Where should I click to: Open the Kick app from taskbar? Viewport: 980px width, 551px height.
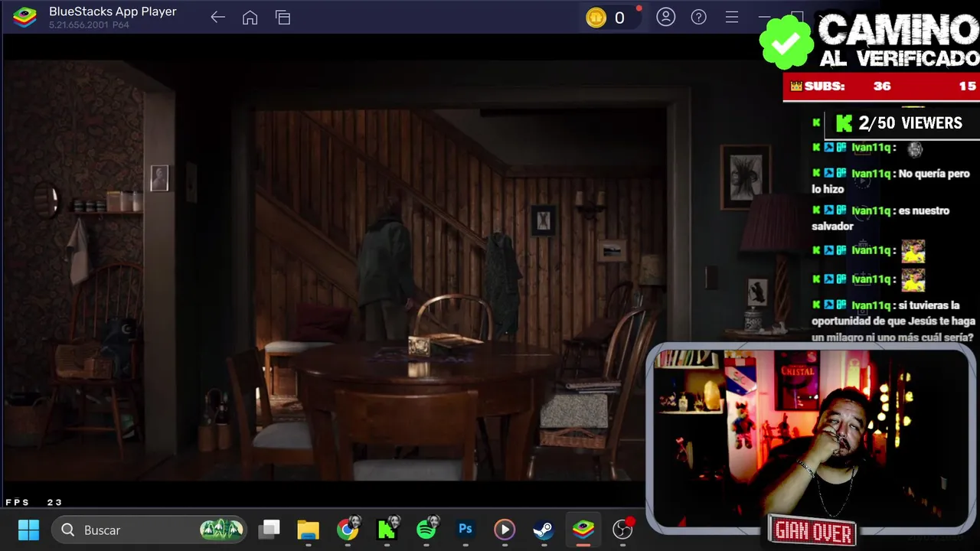pos(387,529)
